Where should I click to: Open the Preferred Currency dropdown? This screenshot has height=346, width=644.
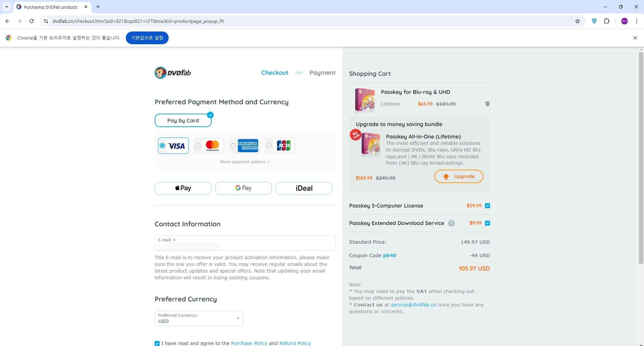pyautogui.click(x=199, y=319)
